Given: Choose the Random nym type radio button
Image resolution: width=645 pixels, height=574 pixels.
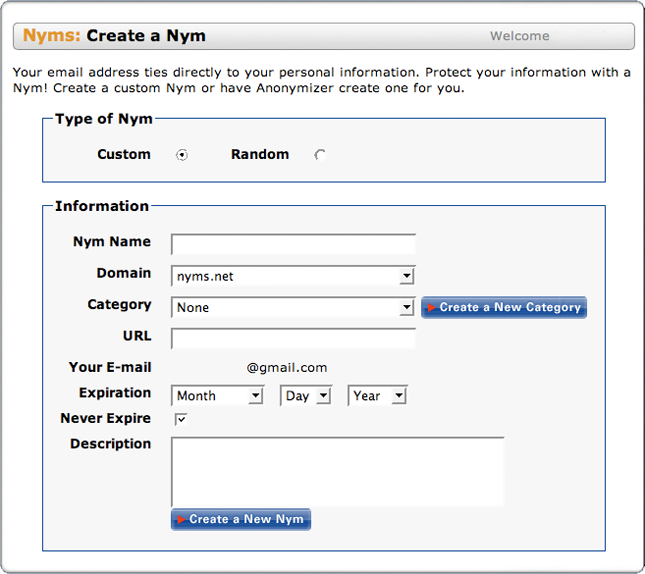Looking at the screenshot, I should [320, 155].
